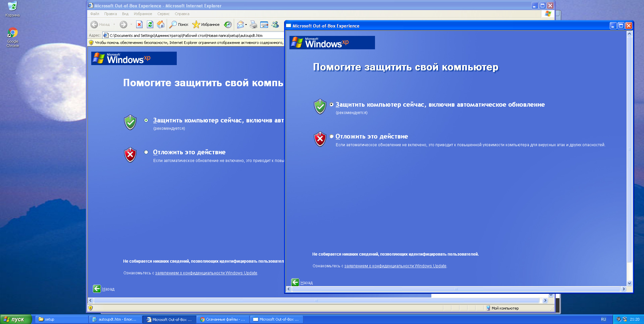Click the privacy statement link in the front window
This screenshot has height=324, width=644.
point(395,266)
